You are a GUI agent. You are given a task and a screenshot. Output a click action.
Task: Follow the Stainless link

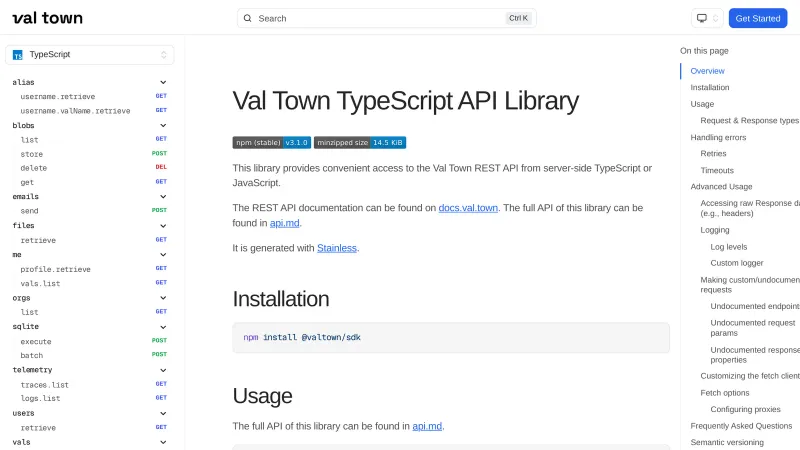pos(337,248)
